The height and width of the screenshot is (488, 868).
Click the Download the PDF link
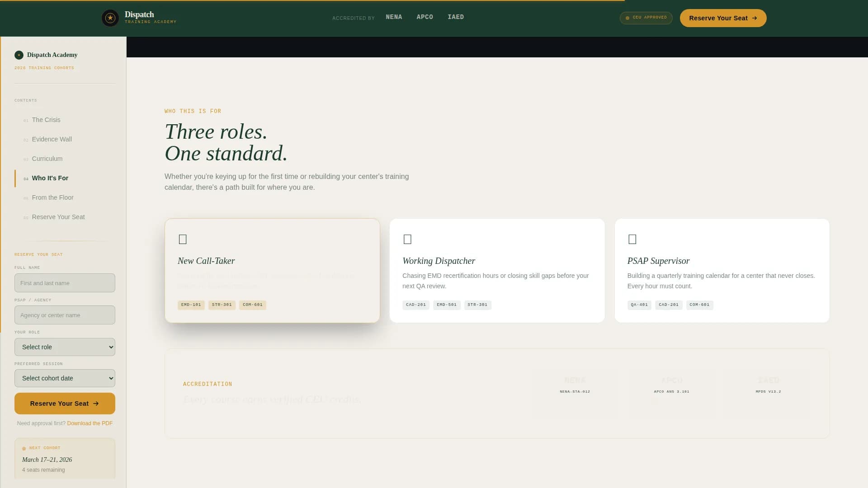[x=90, y=423]
